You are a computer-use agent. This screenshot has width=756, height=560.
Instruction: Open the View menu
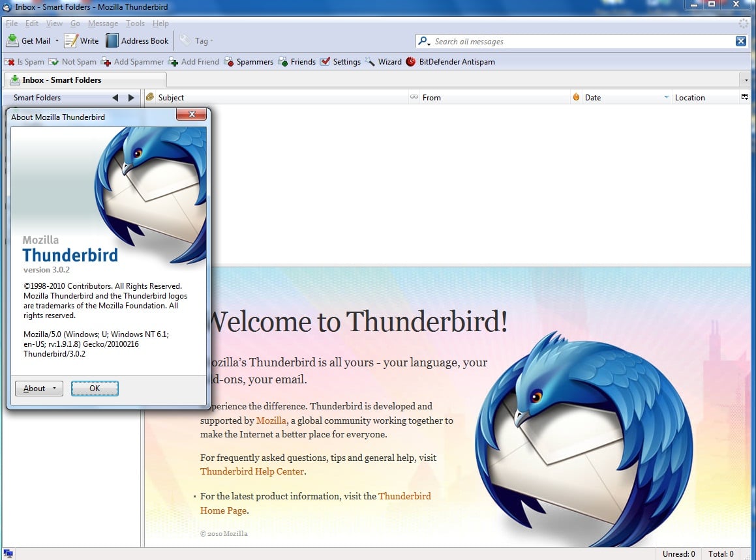[54, 23]
